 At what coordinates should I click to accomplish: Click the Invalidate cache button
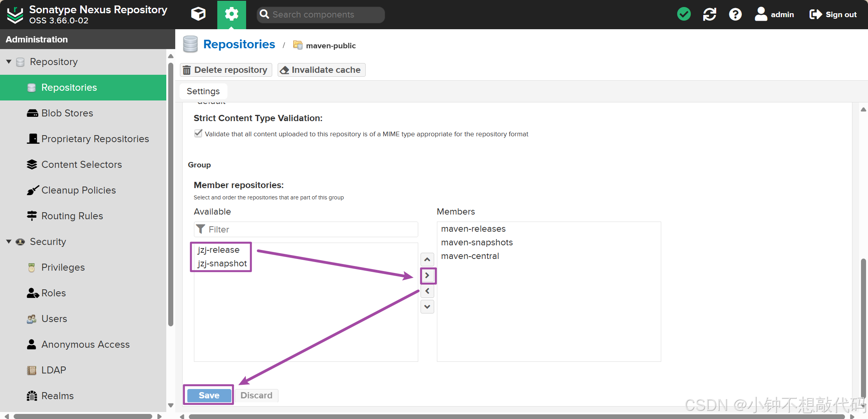(x=321, y=70)
